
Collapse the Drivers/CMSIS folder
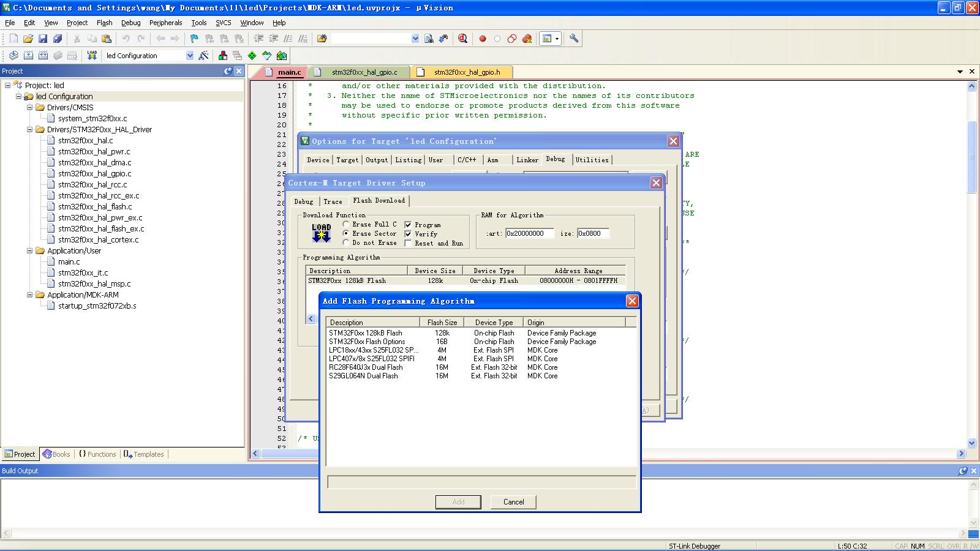tap(29, 107)
